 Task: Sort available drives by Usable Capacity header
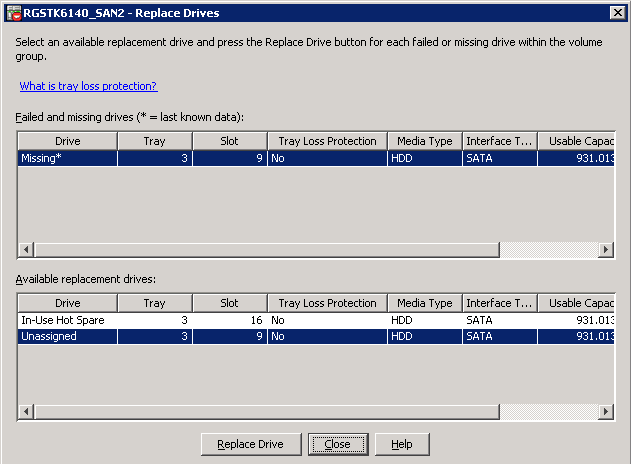[x=578, y=303]
